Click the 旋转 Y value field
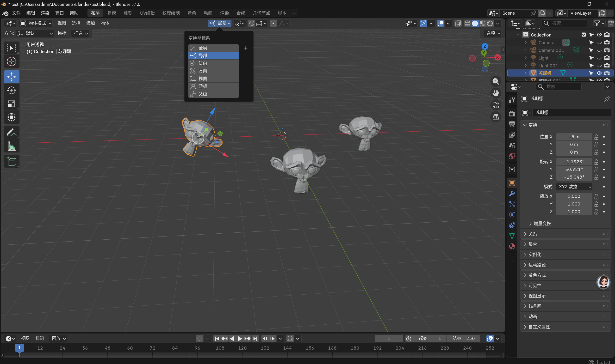This screenshot has width=615, height=364. (574, 169)
